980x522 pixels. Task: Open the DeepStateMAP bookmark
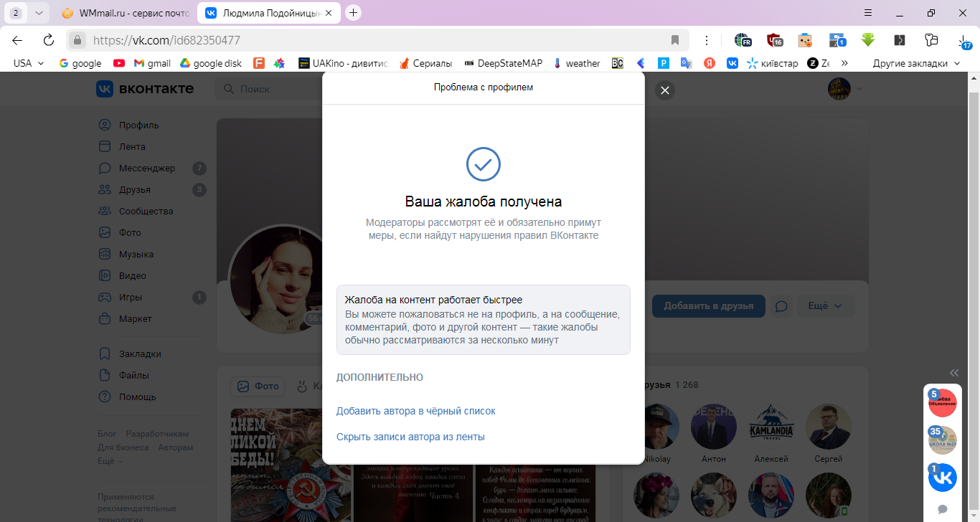[x=503, y=63]
